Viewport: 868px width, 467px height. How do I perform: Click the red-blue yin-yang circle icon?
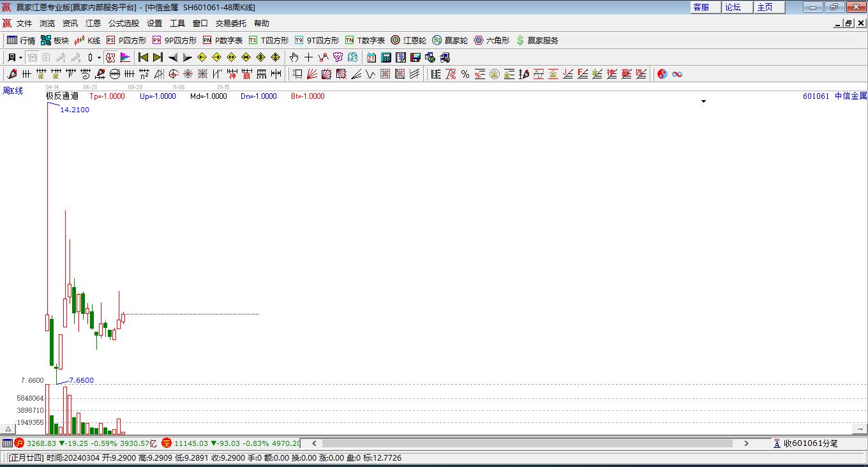(x=662, y=74)
